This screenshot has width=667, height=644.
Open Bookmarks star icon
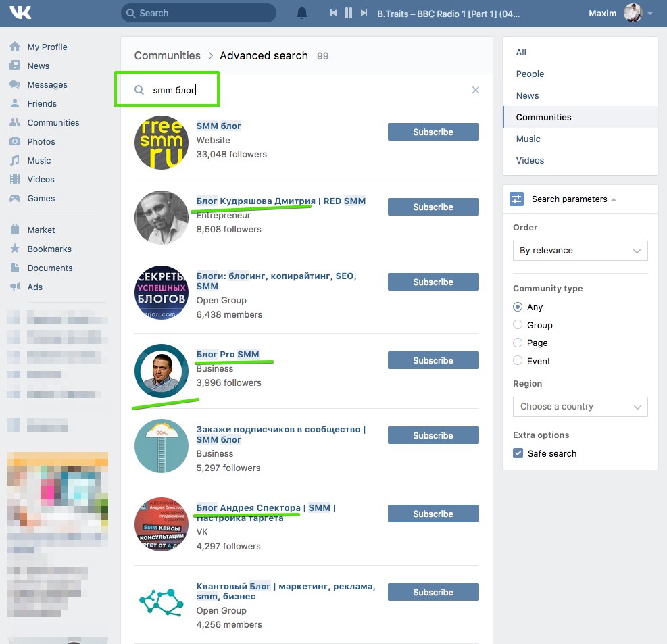click(x=15, y=249)
